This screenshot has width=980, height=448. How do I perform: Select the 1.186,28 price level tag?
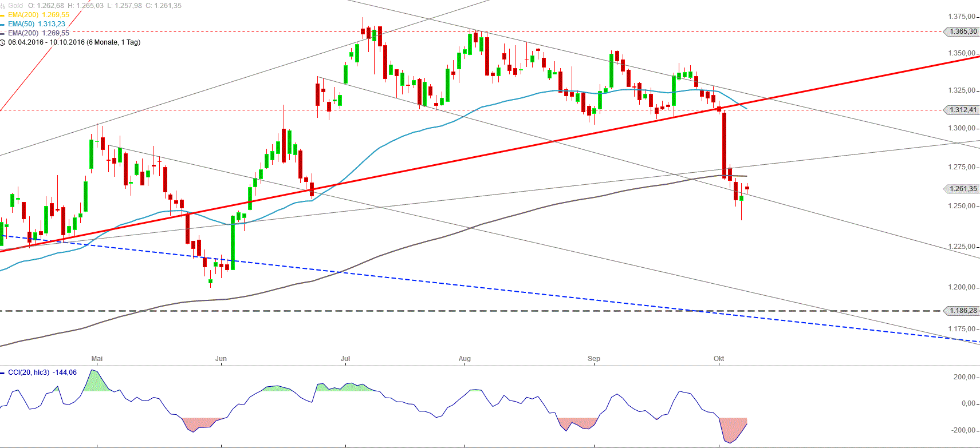click(962, 311)
